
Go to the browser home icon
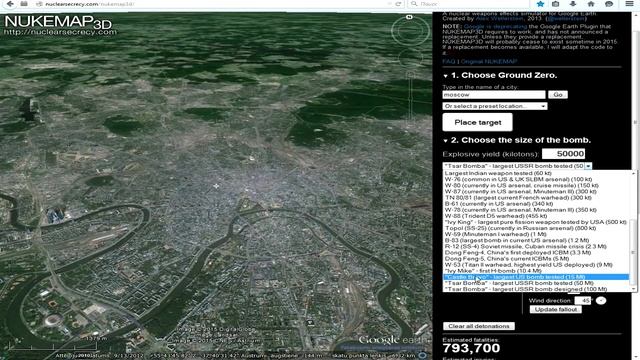(591, 4)
